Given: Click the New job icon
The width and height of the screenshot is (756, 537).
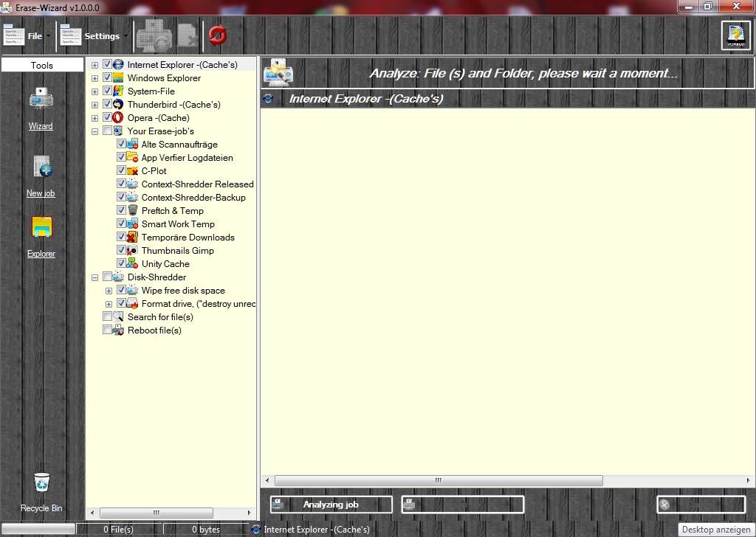Looking at the screenshot, I should pos(42,167).
